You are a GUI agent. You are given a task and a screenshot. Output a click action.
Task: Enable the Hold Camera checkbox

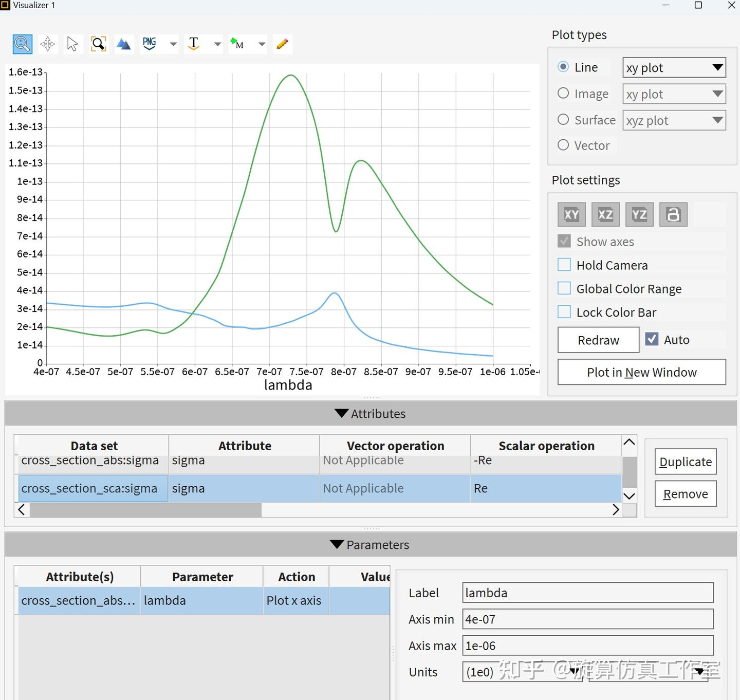[x=564, y=265]
